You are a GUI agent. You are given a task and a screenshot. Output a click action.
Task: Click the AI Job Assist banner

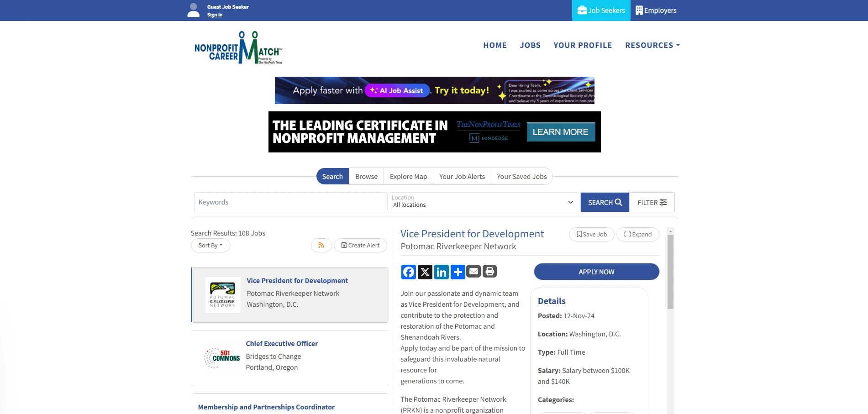pos(434,90)
